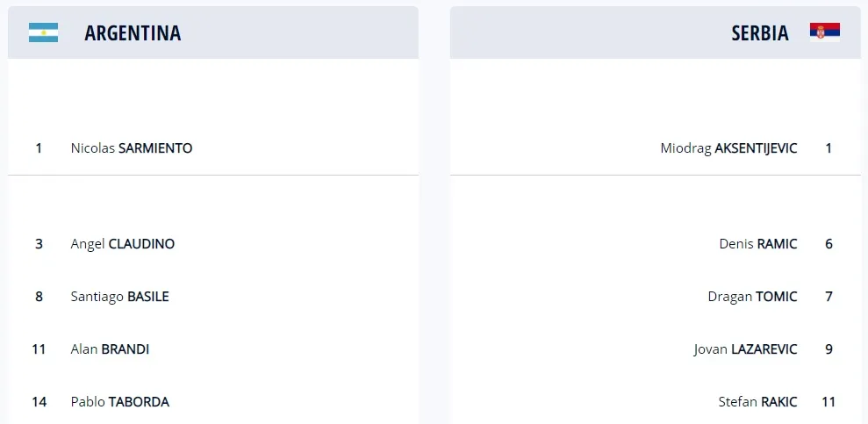868x424 pixels.
Task: View Jovan LAZAREVIC's player details
Action: (x=745, y=349)
